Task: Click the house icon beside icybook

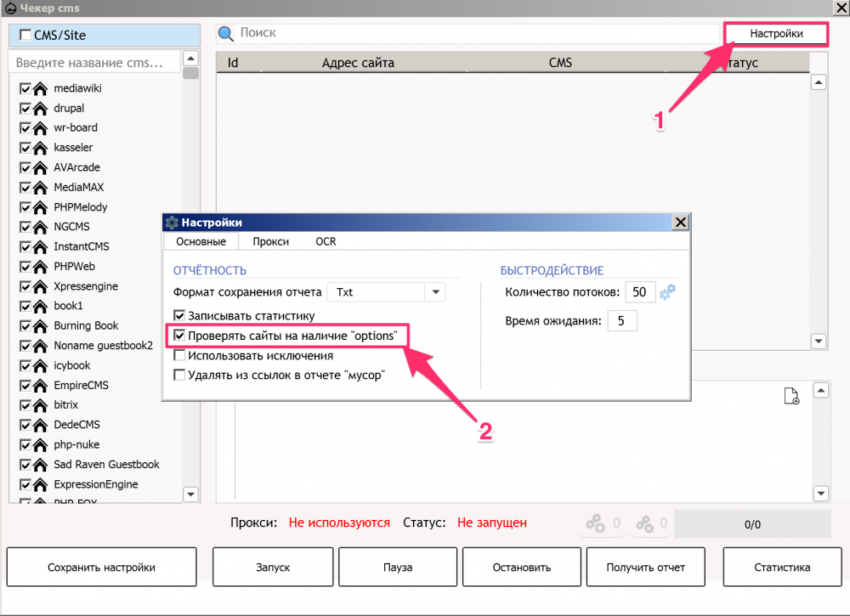Action: [x=40, y=365]
